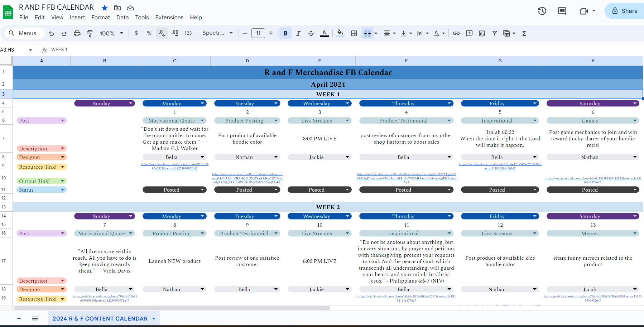Open the Extensions menu
Image resolution: width=644 pixels, height=327 pixels.
point(169,17)
